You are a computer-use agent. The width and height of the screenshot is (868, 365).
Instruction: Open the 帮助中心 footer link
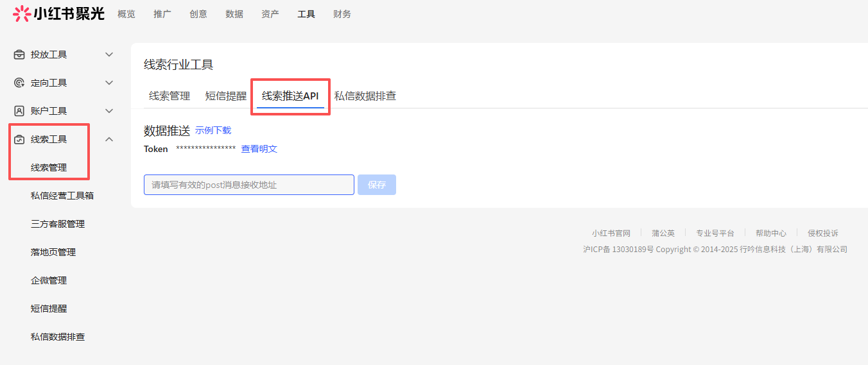point(770,233)
